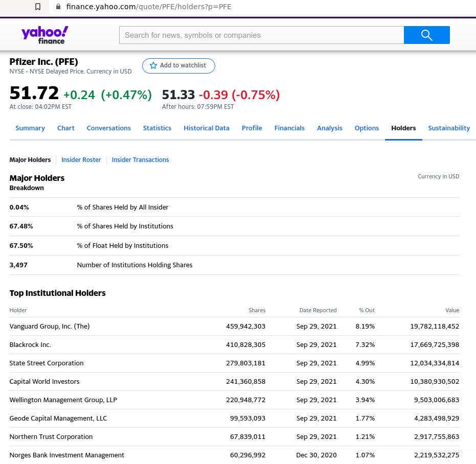
Task: Open the Summary tab
Action: tap(30, 128)
